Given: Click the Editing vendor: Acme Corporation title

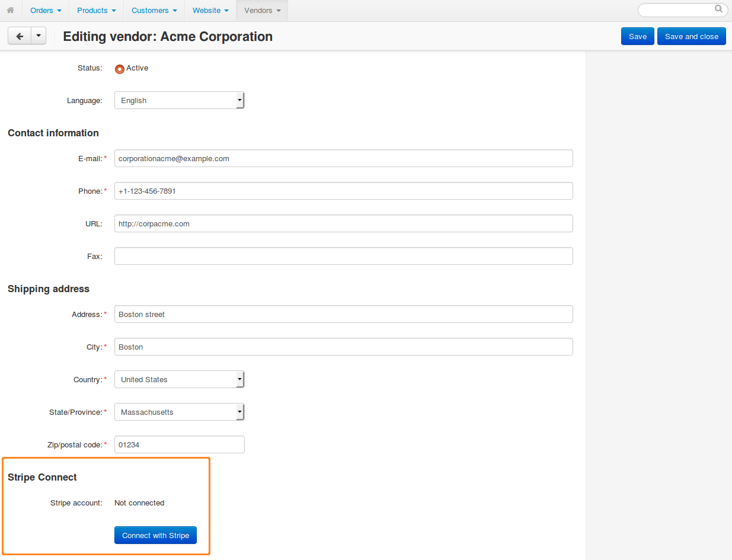Looking at the screenshot, I should 168,36.
